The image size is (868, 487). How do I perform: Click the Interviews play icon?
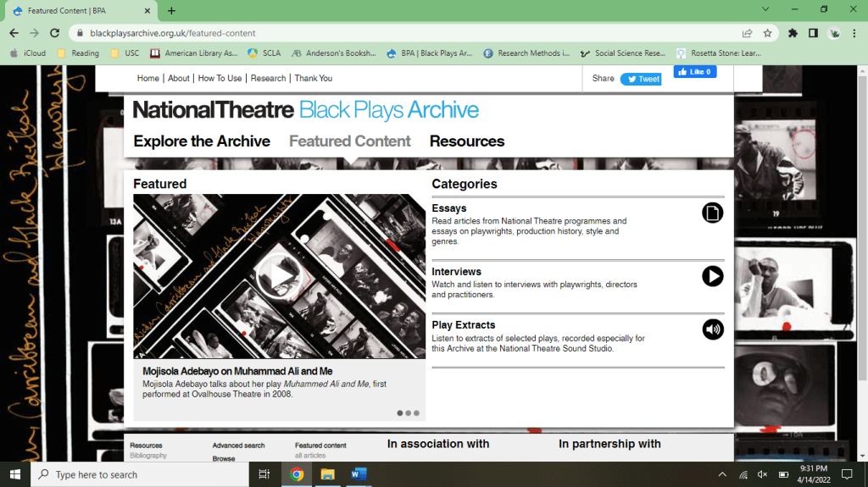[x=712, y=276]
